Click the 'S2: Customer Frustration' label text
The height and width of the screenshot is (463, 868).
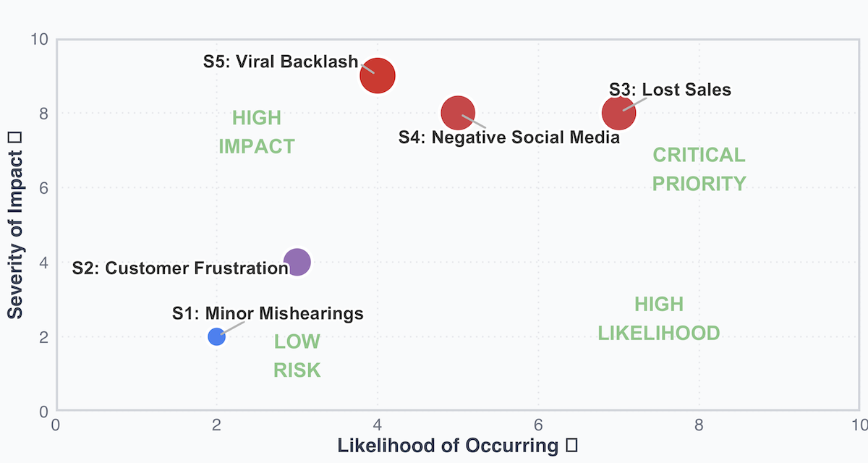180,268
